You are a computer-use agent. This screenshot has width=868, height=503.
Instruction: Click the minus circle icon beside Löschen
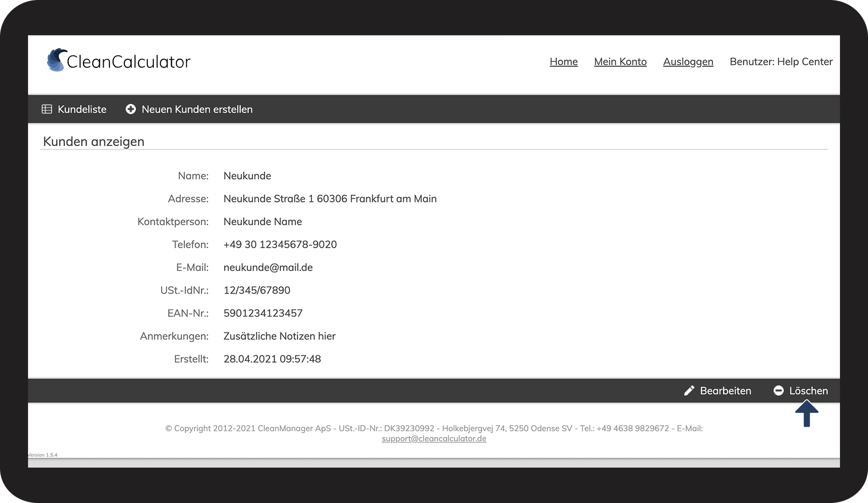[779, 390]
